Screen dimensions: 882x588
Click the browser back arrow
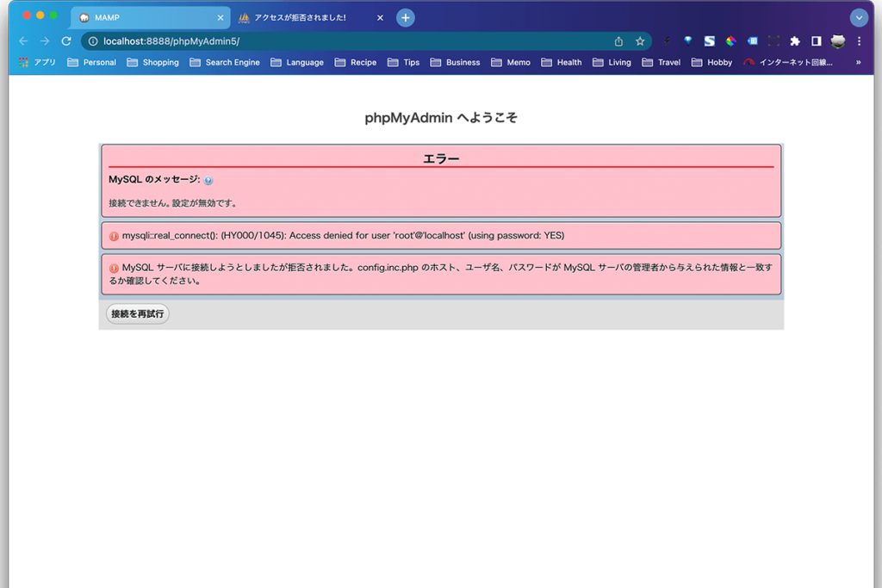coord(23,41)
